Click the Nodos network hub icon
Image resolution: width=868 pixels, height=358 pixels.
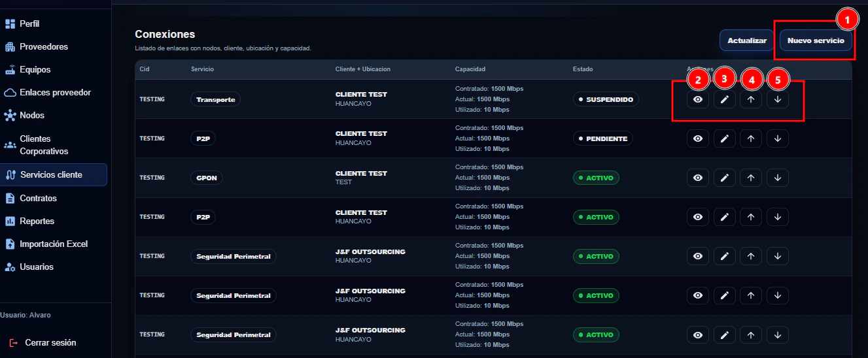click(10, 116)
